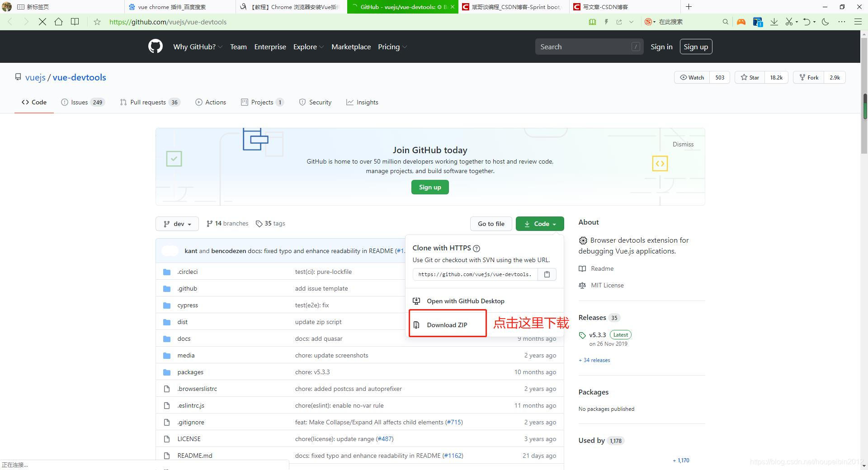Click the green Sign up banner button
Screen dimensions: 868x470
tap(430, 187)
